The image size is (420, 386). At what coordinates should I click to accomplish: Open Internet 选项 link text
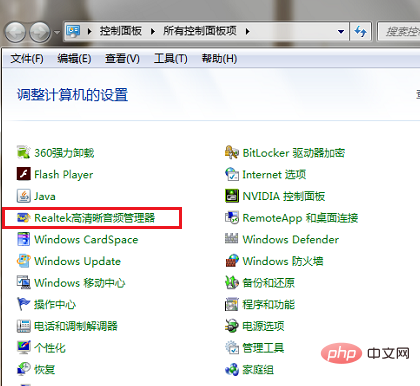(x=274, y=174)
